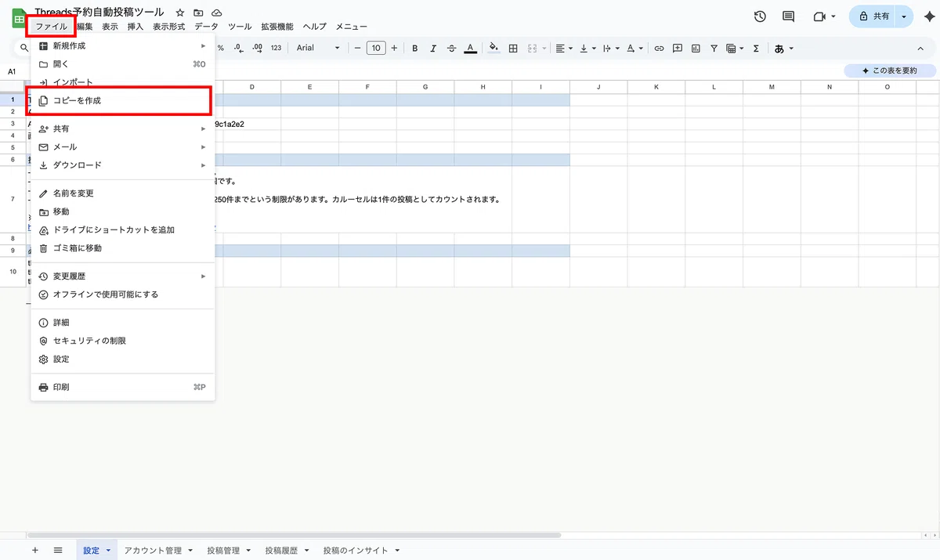Toggle italic formatting

pyautogui.click(x=433, y=48)
